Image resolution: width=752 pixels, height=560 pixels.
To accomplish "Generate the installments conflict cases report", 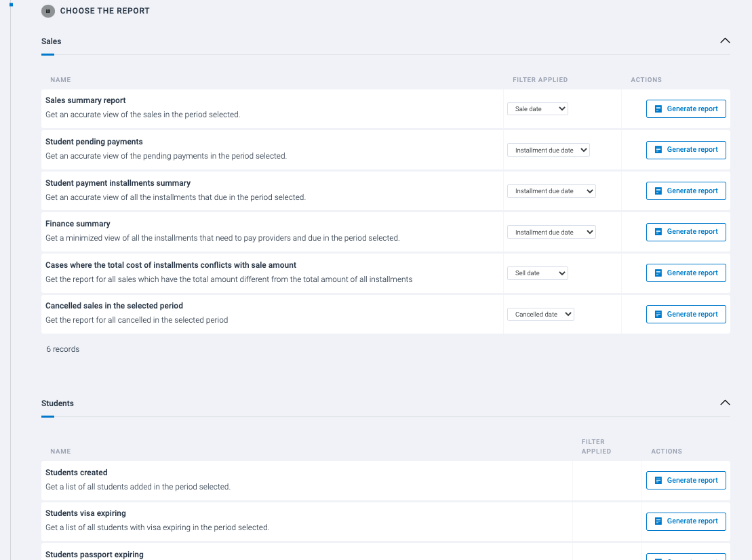I will [x=686, y=273].
